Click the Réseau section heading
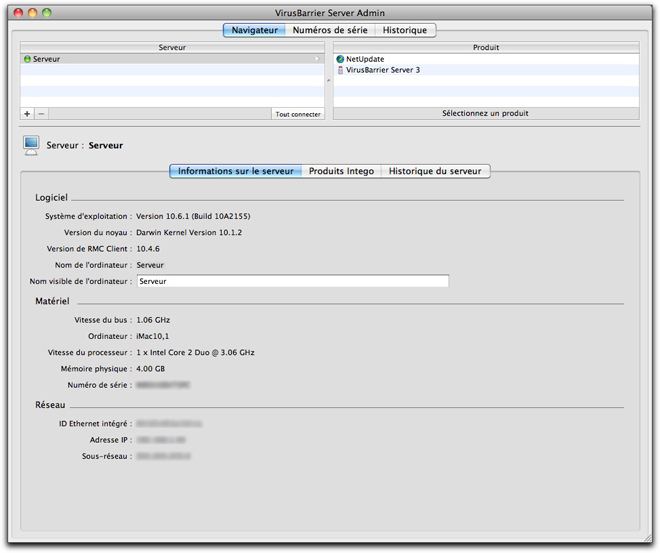 [50, 405]
